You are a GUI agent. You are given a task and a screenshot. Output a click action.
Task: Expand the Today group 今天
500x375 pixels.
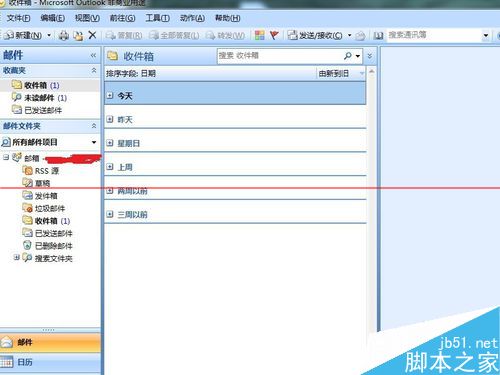pos(110,96)
